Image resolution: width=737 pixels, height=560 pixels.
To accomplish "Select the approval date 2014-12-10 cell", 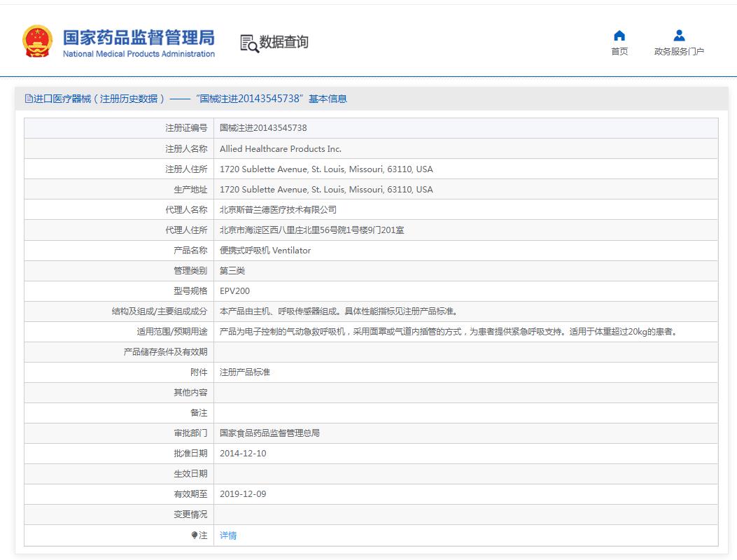I will pyautogui.click(x=244, y=453).
